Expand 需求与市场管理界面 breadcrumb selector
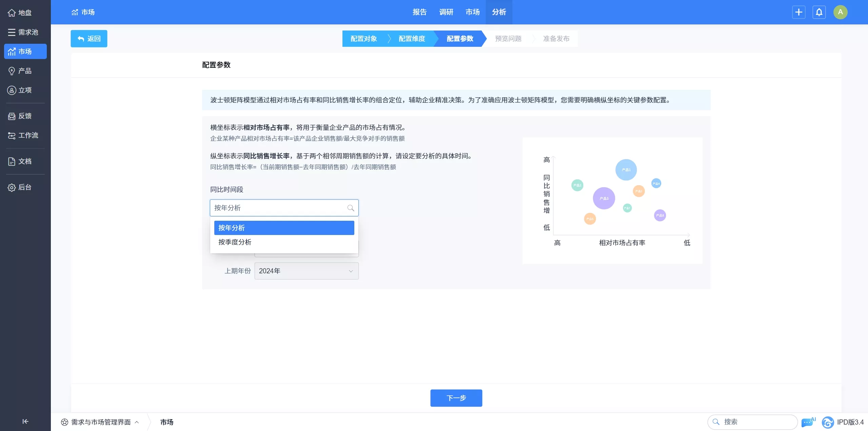The image size is (868, 431). pos(100,422)
